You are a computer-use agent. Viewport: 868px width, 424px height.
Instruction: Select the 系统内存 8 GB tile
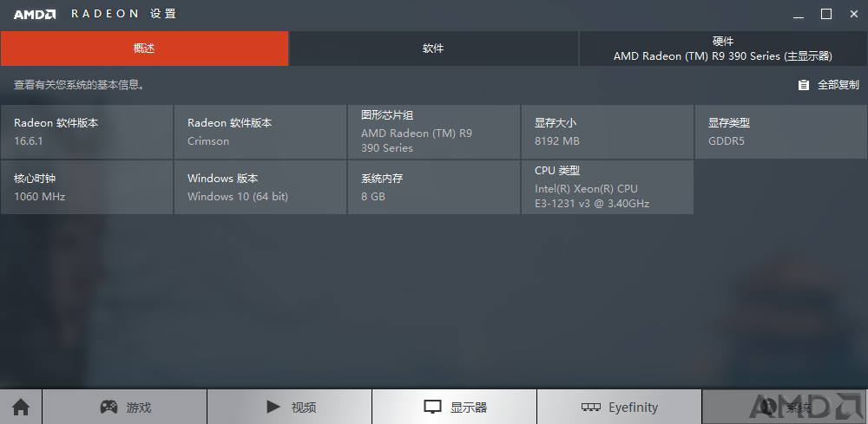click(433, 187)
